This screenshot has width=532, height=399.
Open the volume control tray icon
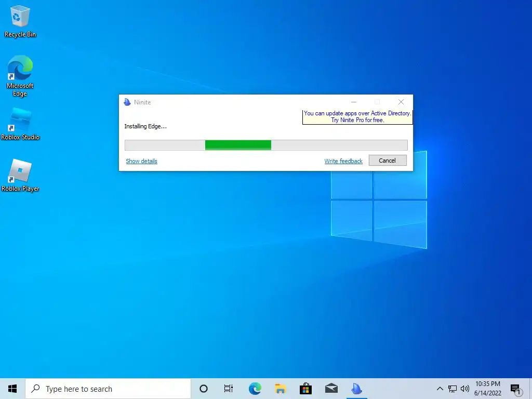click(465, 389)
